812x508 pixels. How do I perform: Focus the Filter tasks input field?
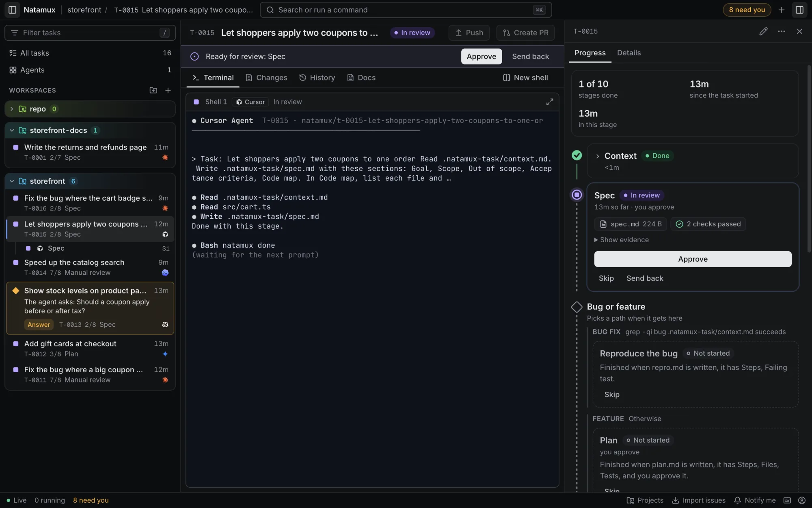(x=90, y=33)
